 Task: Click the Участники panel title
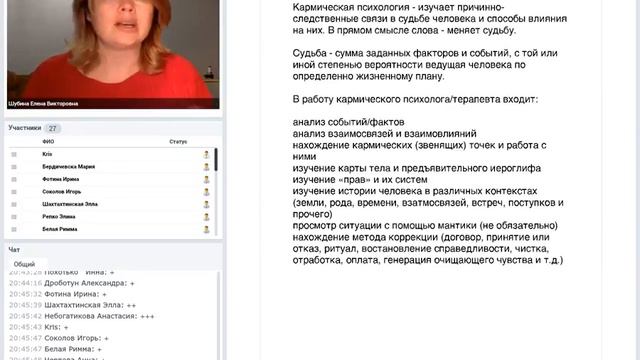(x=25, y=128)
